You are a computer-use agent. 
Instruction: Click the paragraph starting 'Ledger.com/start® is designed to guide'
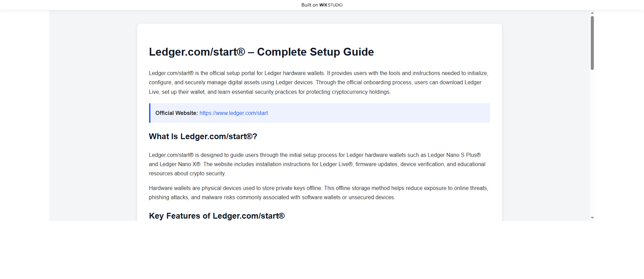pyautogui.click(x=317, y=164)
